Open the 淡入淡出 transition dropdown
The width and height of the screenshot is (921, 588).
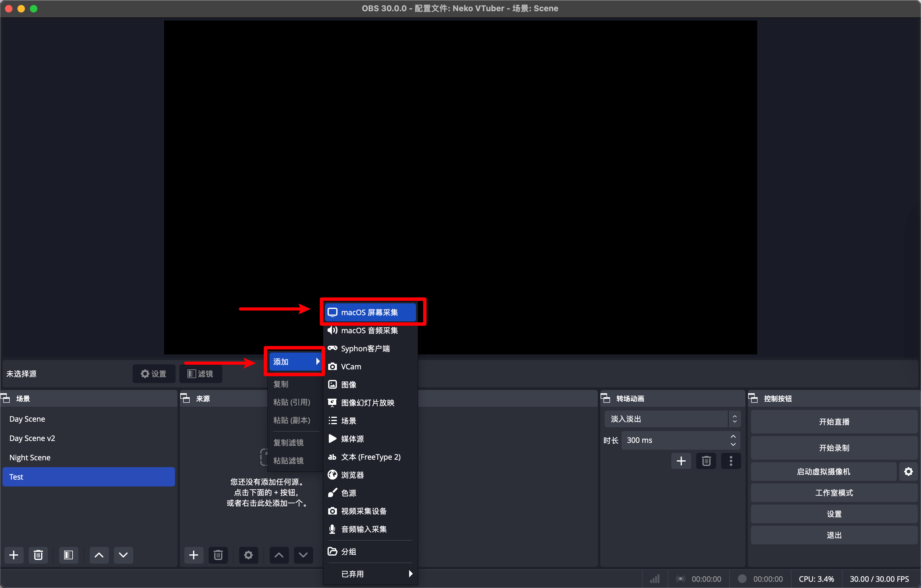(x=672, y=419)
